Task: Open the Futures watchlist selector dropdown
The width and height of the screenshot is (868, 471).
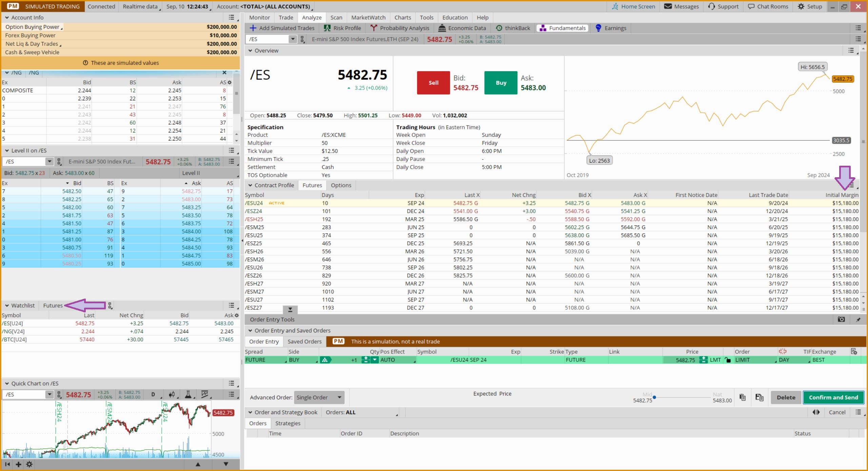Action: tap(53, 305)
